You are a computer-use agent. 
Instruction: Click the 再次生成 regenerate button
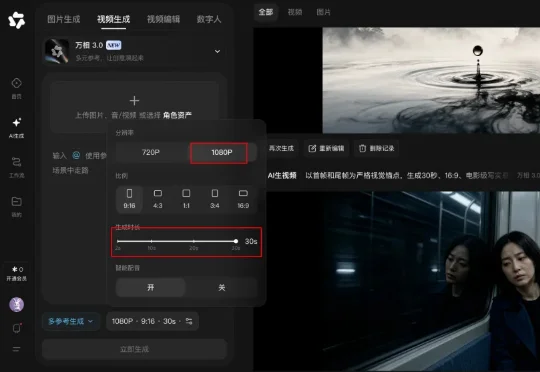coord(281,148)
